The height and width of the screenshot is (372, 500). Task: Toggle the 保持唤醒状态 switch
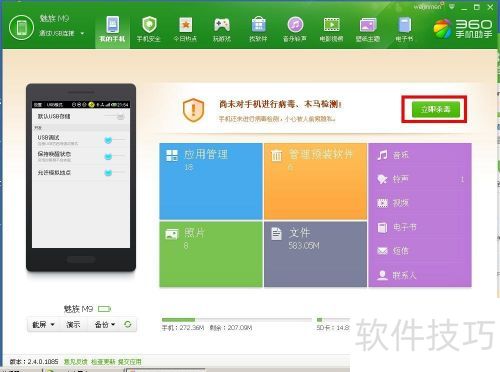point(108,156)
